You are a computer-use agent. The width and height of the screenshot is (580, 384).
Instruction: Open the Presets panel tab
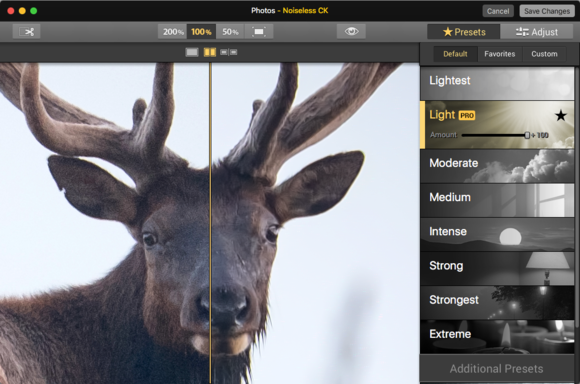click(464, 32)
